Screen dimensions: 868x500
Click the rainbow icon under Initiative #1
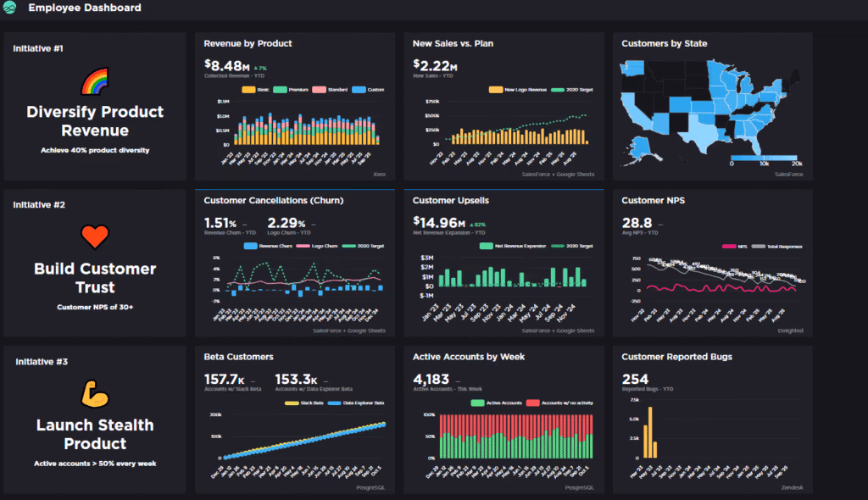[x=95, y=81]
